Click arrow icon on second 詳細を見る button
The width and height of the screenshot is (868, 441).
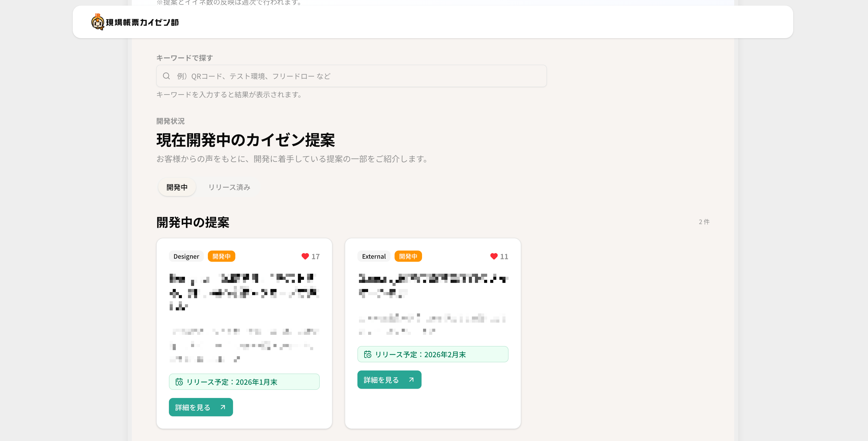click(411, 380)
